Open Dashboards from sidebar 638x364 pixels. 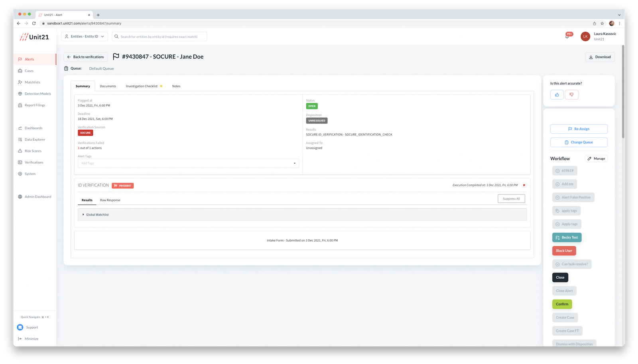[33, 128]
